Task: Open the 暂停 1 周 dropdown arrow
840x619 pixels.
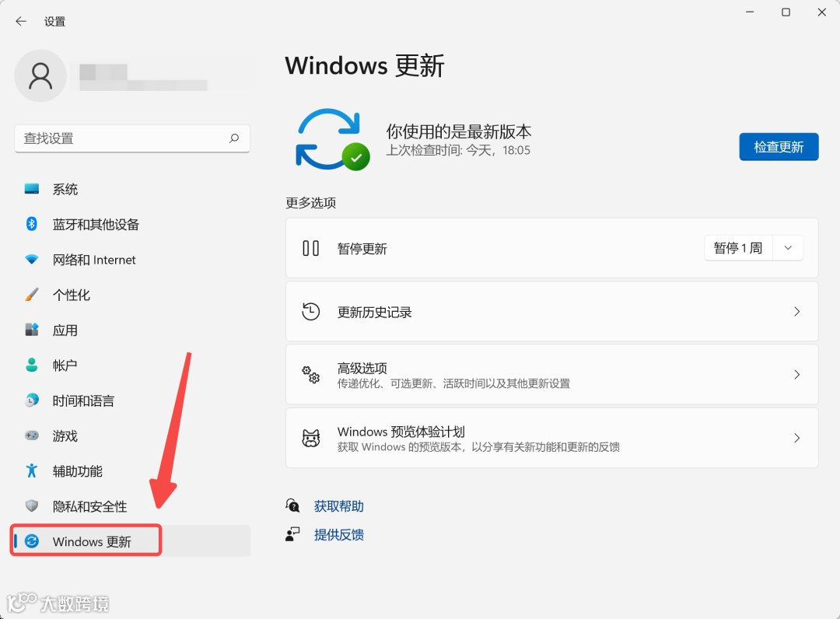Action: (x=788, y=248)
